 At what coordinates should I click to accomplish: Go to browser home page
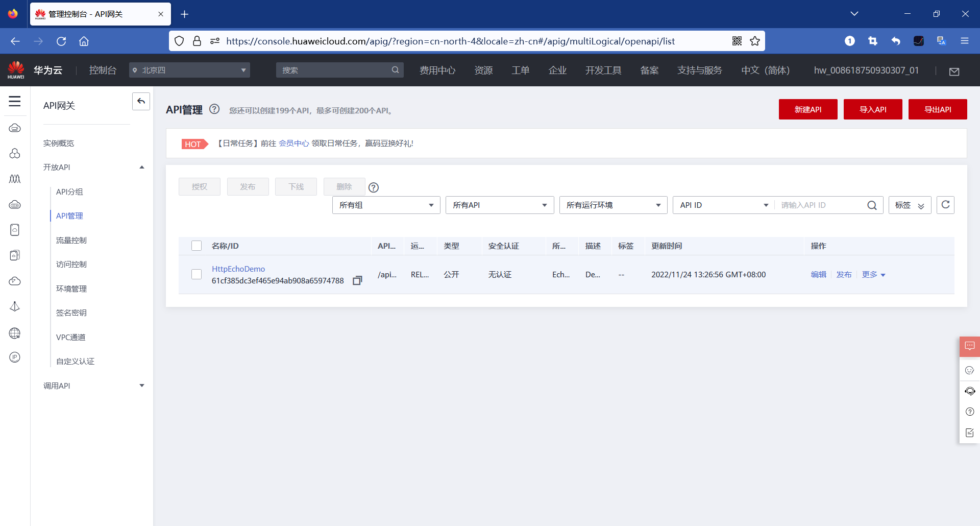[x=84, y=41]
